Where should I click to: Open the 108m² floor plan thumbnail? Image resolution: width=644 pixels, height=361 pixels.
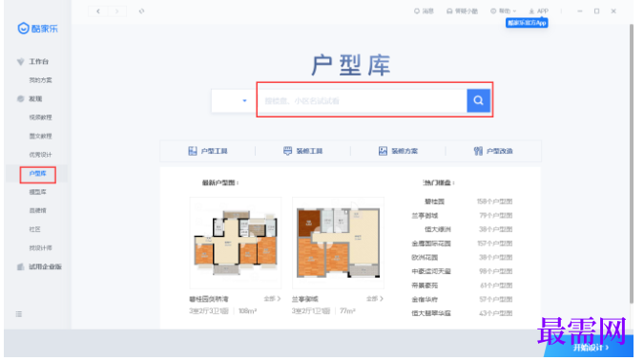pos(236,243)
